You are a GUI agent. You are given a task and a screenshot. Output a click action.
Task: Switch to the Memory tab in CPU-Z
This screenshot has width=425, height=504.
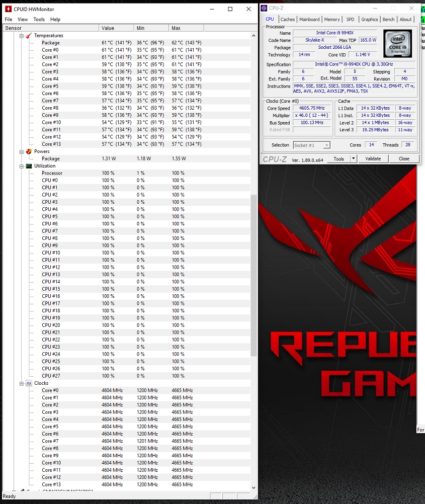click(332, 19)
